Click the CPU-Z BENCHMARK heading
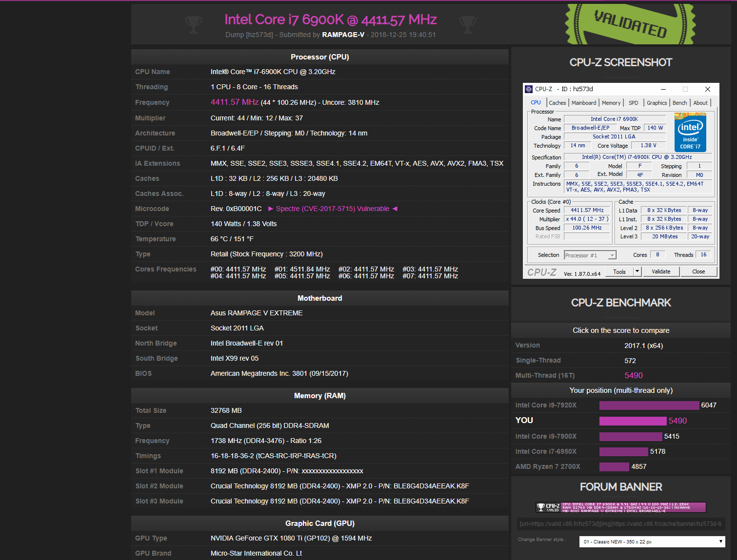Screen dimensions: 737x560 pyautogui.click(x=621, y=303)
